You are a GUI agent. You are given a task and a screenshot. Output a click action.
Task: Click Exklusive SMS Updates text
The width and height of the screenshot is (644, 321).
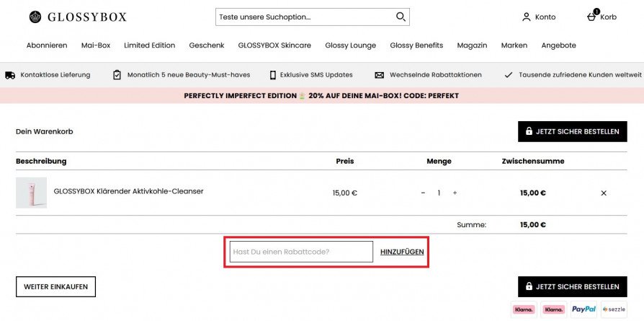[x=316, y=75]
